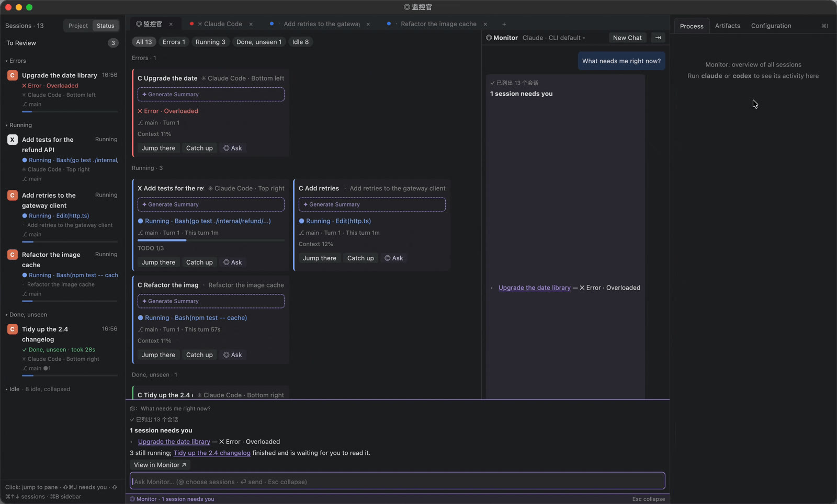Click the Claude icon of Tidy up the 2.4 changelog session
The width and height of the screenshot is (837, 504).
pos(12,329)
